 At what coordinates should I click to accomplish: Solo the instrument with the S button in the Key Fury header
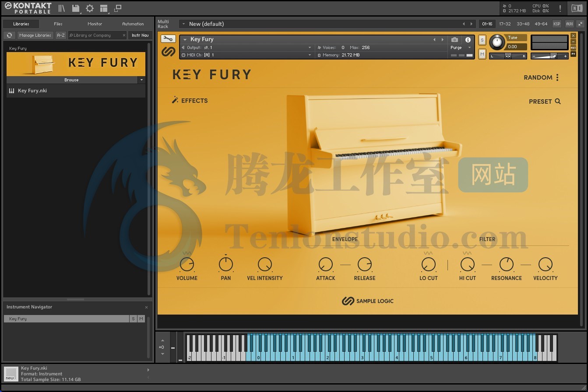tap(482, 40)
